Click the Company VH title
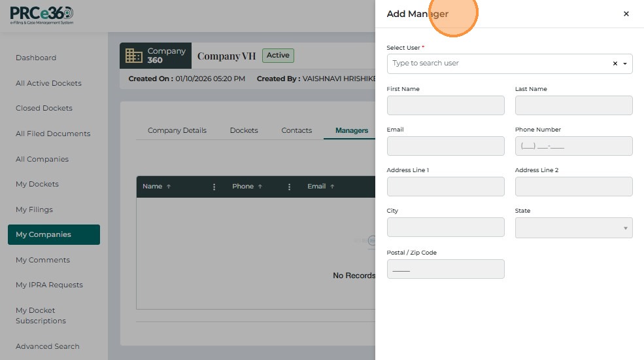The image size is (644, 360). click(226, 56)
